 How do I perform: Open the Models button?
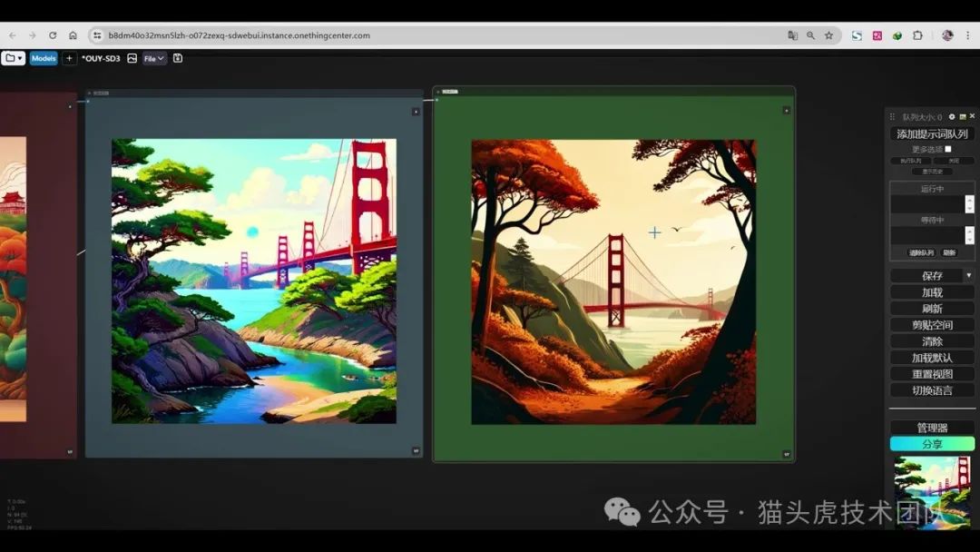(44, 58)
